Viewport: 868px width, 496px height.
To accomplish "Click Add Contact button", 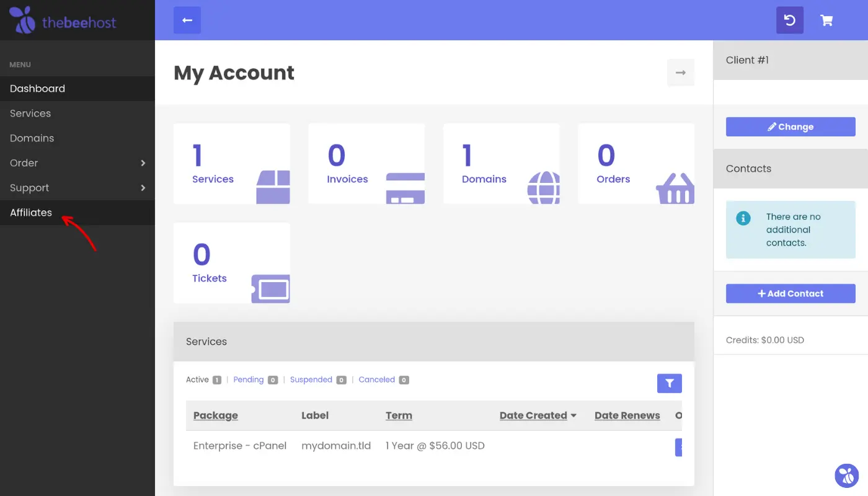I will [790, 293].
